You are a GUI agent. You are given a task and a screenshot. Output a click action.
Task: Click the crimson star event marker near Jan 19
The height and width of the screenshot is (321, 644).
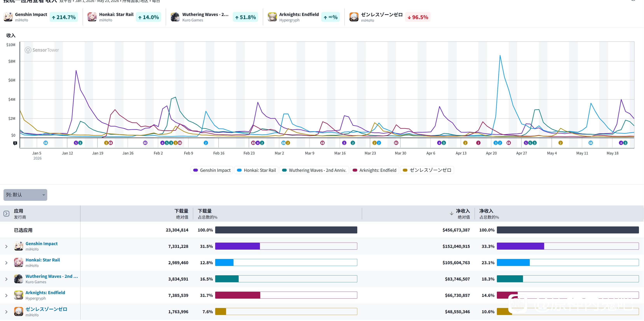pos(110,143)
